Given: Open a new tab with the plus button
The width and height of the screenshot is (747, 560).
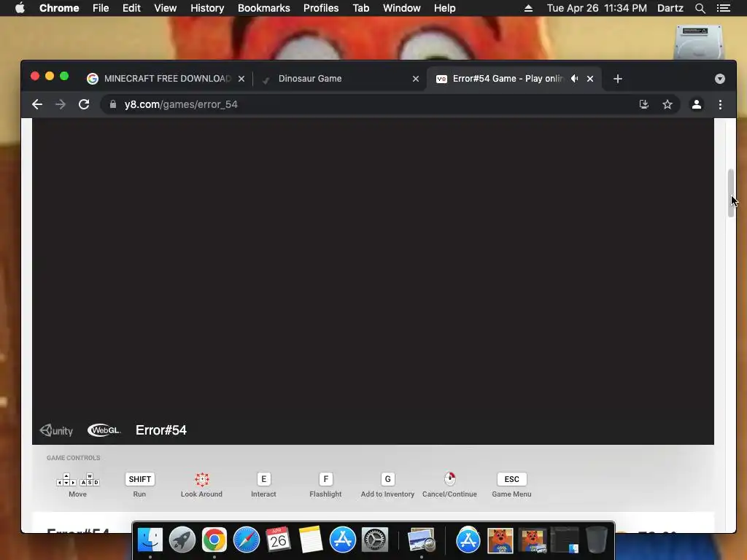Looking at the screenshot, I should pyautogui.click(x=618, y=79).
